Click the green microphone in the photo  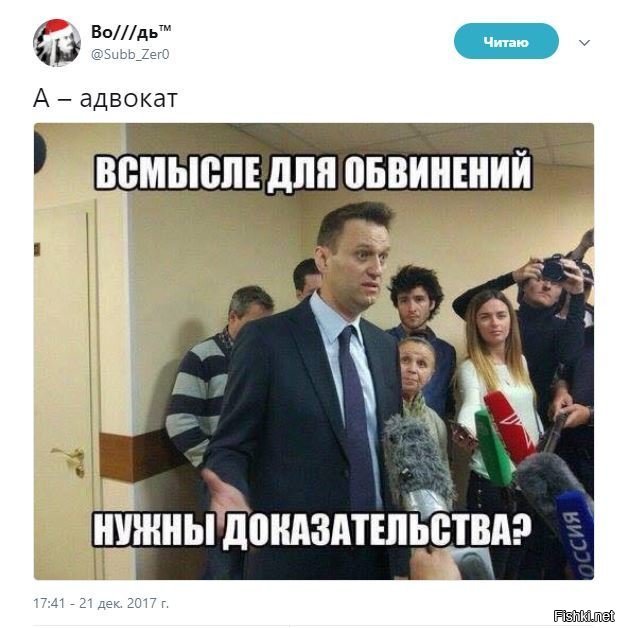pyautogui.click(x=494, y=447)
